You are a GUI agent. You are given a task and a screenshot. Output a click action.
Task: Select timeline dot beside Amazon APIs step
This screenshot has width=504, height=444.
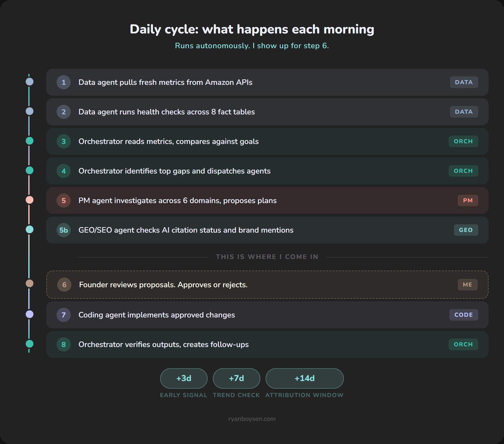[x=30, y=82]
